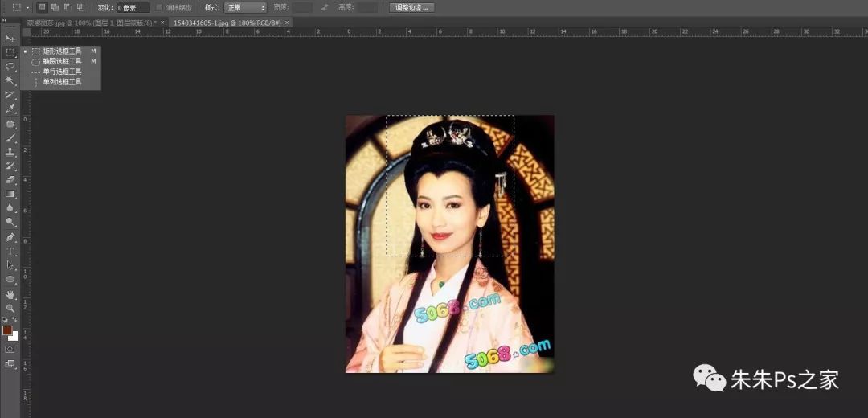Screen dimensions: 868x418
Task: Select the Magic Wand tool
Action: [10, 81]
